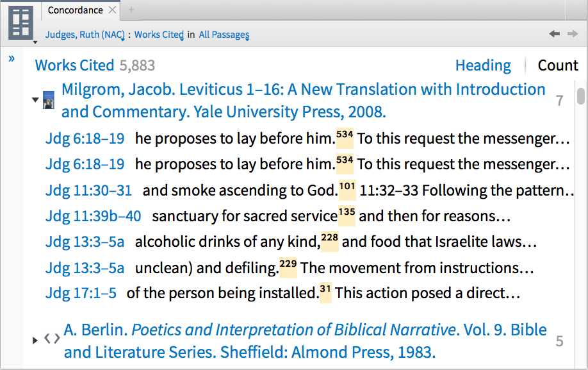Viewport: 588px width, 370px height.
Task: Collapse the Milgrom Leviticus entry
Action: coord(35,100)
